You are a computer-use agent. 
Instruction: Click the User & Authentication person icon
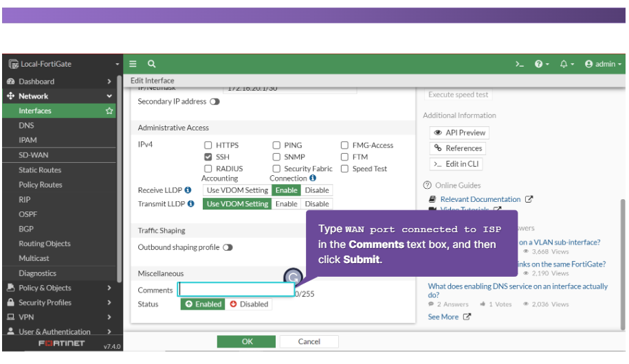[11, 331]
